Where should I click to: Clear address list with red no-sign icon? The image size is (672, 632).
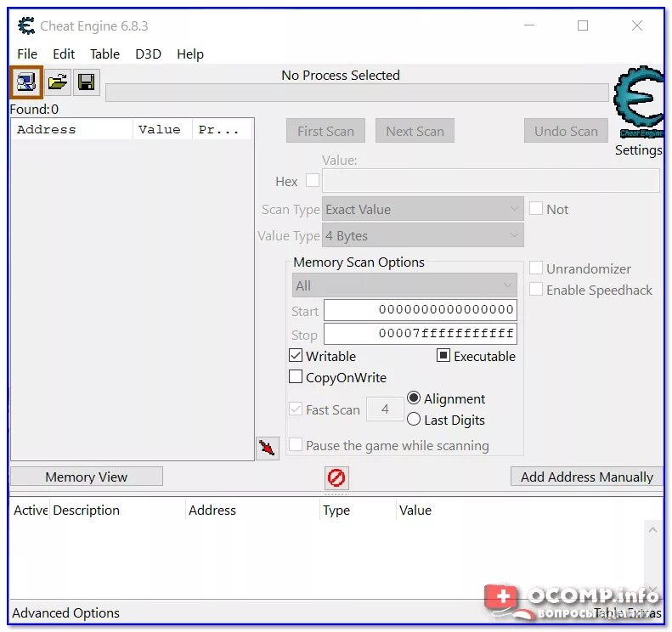336,477
